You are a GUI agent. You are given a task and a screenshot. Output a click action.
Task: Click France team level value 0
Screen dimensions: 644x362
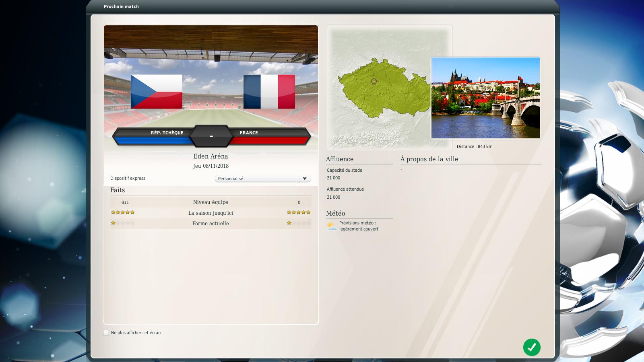(299, 202)
